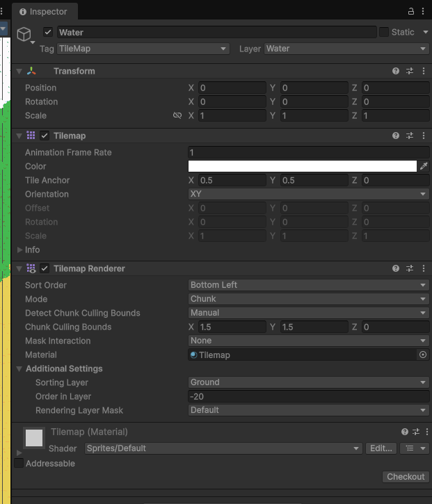Image resolution: width=432 pixels, height=504 pixels.
Task: Click the white Tilemap Color swatch
Action: (x=302, y=166)
